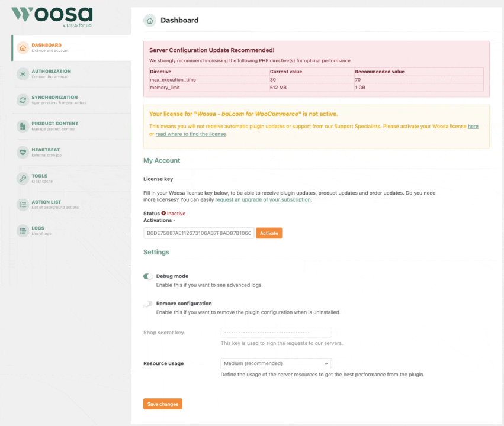
Task: Turn off the Debug mode toggle
Action: tap(148, 276)
